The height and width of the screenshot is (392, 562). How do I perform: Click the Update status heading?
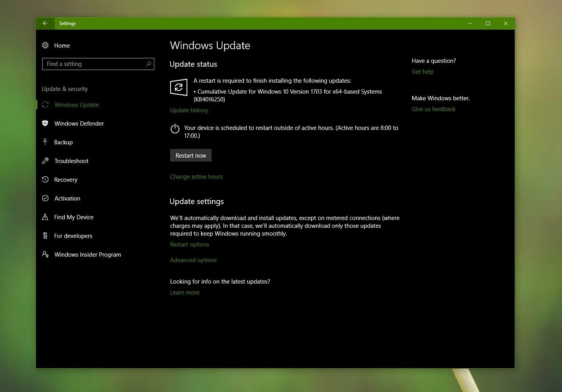(x=194, y=64)
